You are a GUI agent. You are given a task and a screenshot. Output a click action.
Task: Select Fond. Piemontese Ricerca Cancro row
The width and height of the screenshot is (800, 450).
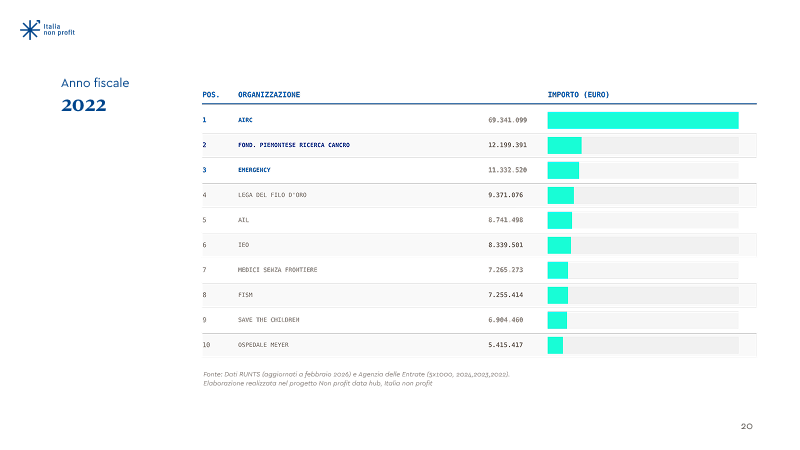click(x=479, y=145)
